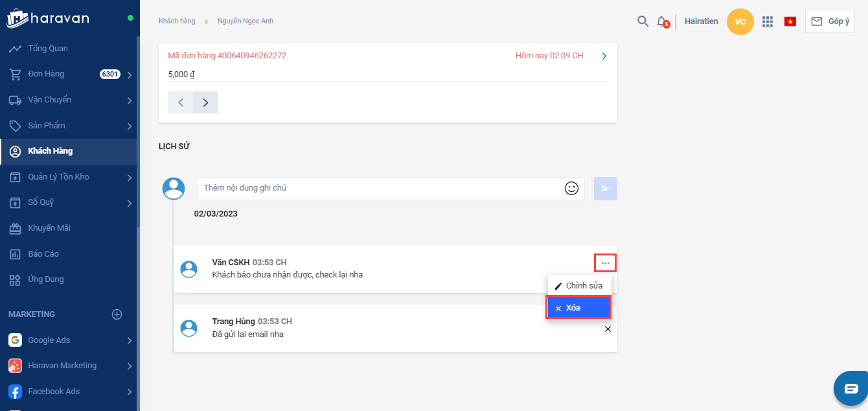Image resolution: width=868 pixels, height=411 pixels.
Task: Open the apps grid icon
Action: 768,21
